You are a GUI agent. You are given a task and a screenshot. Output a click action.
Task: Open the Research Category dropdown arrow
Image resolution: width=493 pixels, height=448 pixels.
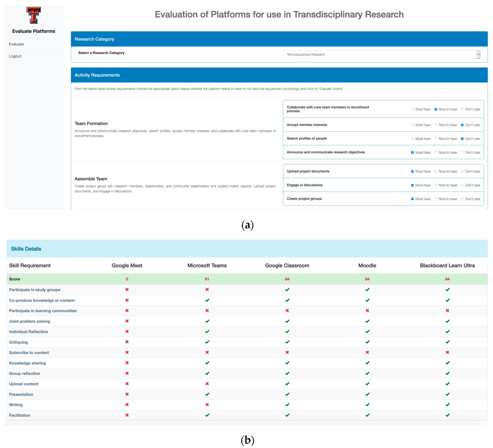pos(478,54)
